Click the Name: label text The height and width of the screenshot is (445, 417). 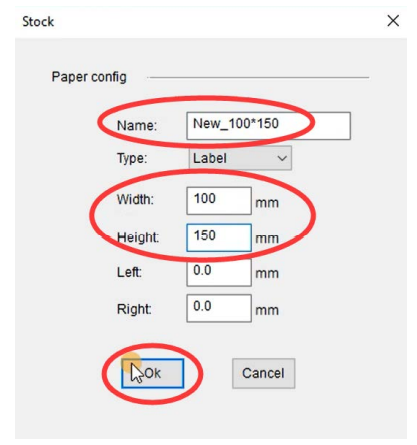pyautogui.click(x=137, y=126)
